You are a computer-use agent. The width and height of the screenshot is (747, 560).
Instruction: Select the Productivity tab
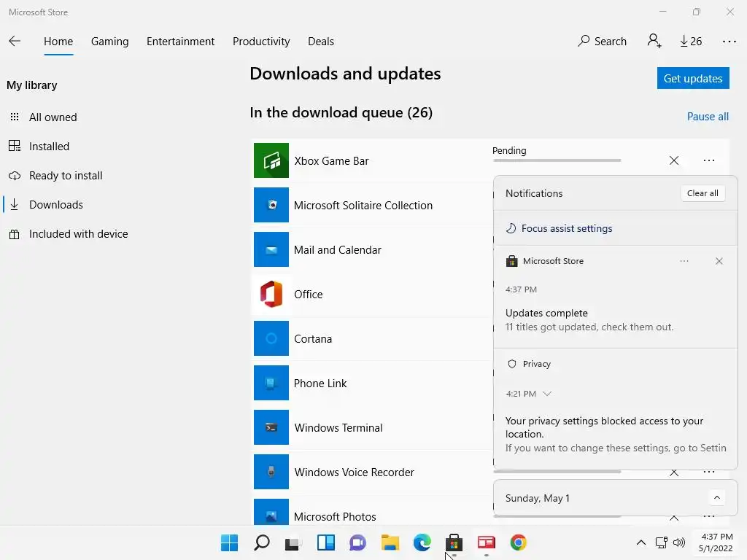coord(261,42)
